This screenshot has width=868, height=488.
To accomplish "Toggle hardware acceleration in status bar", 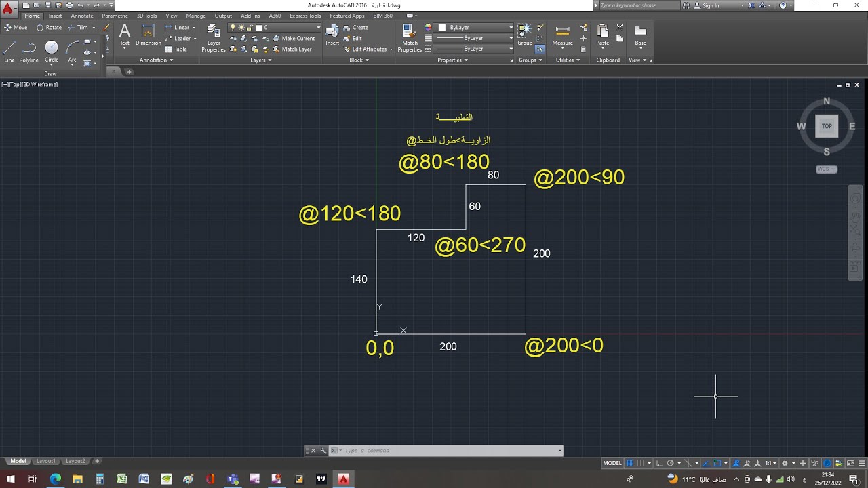I will [x=828, y=463].
